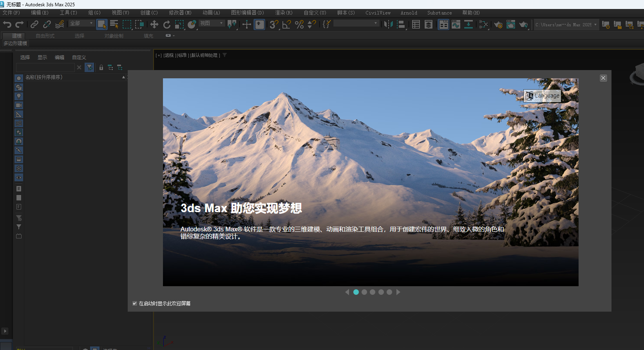Click the Rectangular Selection Region icon
This screenshot has width=644, height=350.
pyautogui.click(x=127, y=25)
